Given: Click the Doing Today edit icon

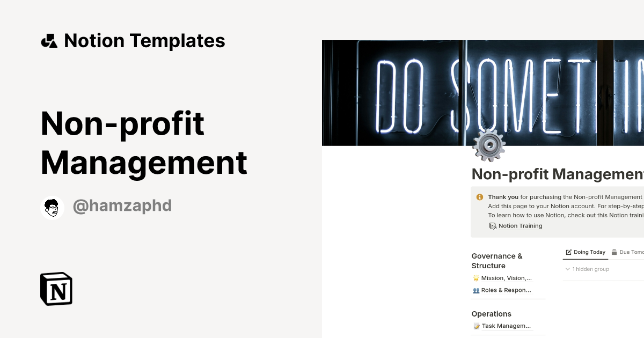Looking at the screenshot, I should point(569,252).
